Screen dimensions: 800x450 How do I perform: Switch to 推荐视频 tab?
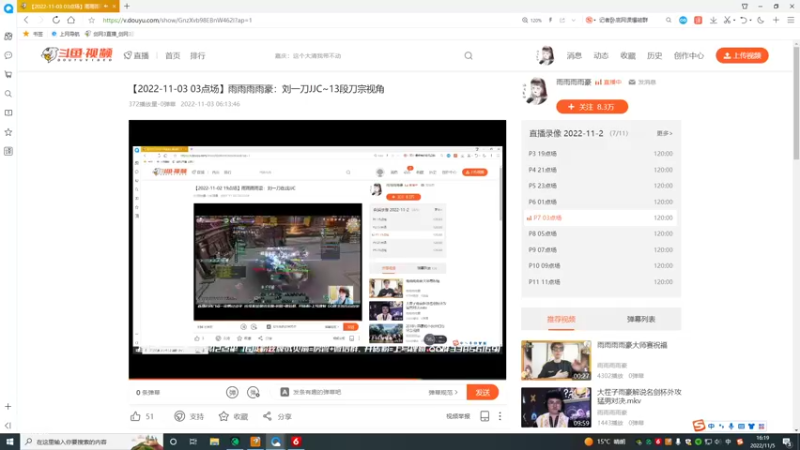[561, 319]
